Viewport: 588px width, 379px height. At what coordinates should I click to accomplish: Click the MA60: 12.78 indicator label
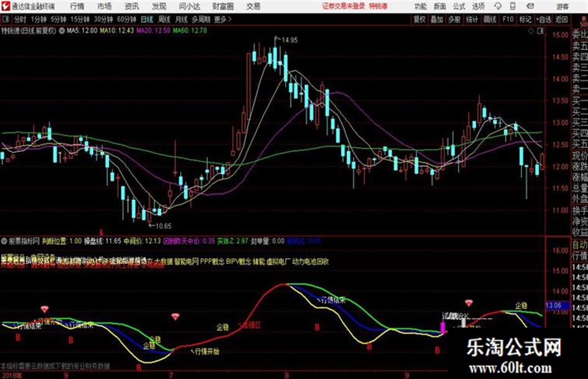(190, 30)
